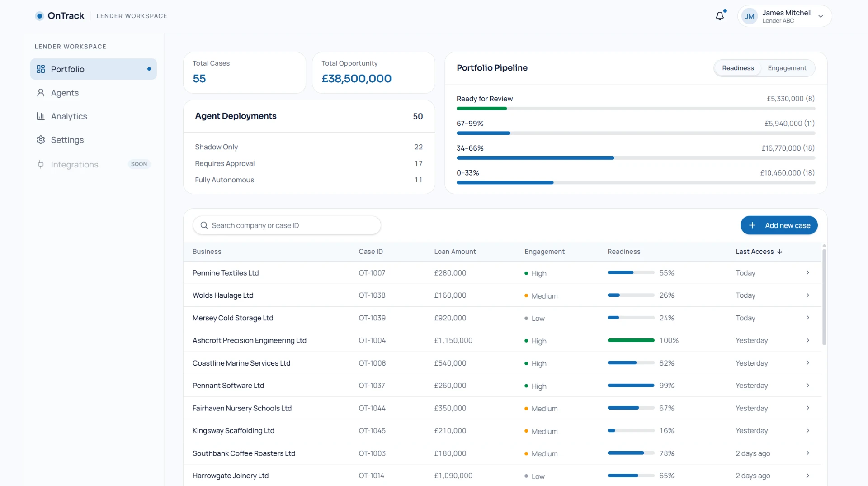868x486 pixels.
Task: Open Wolds Haulage Ltd row chevron
Action: tap(807, 295)
